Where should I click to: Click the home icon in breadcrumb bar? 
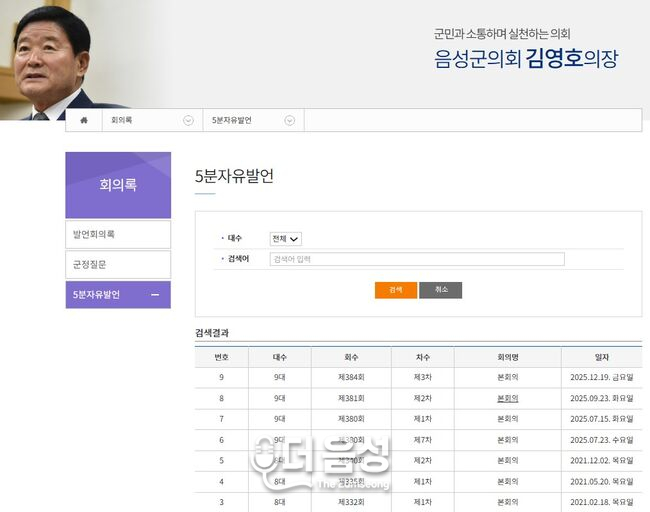tap(84, 120)
